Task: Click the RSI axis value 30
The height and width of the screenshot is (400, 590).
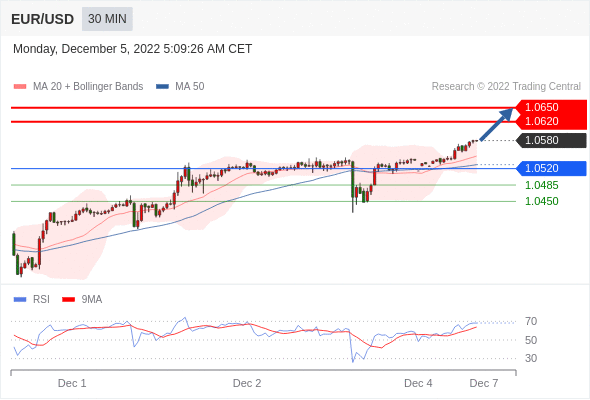Action: pyautogui.click(x=531, y=358)
